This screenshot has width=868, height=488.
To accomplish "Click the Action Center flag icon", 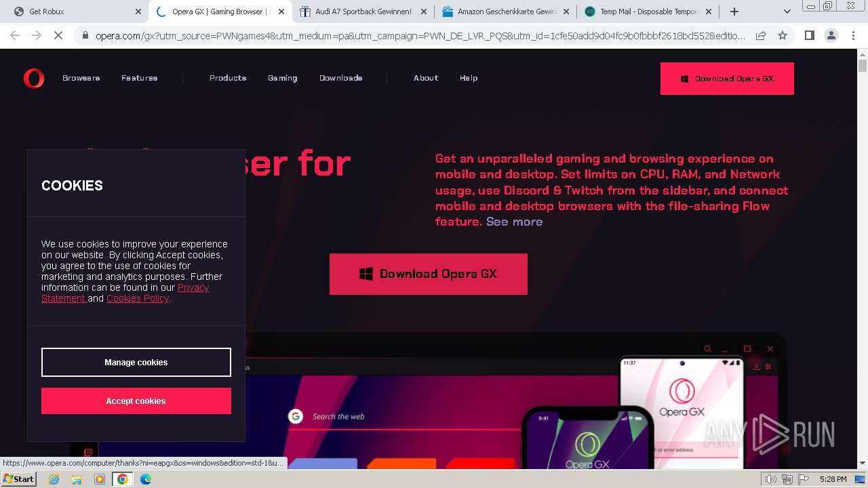I will [x=803, y=479].
